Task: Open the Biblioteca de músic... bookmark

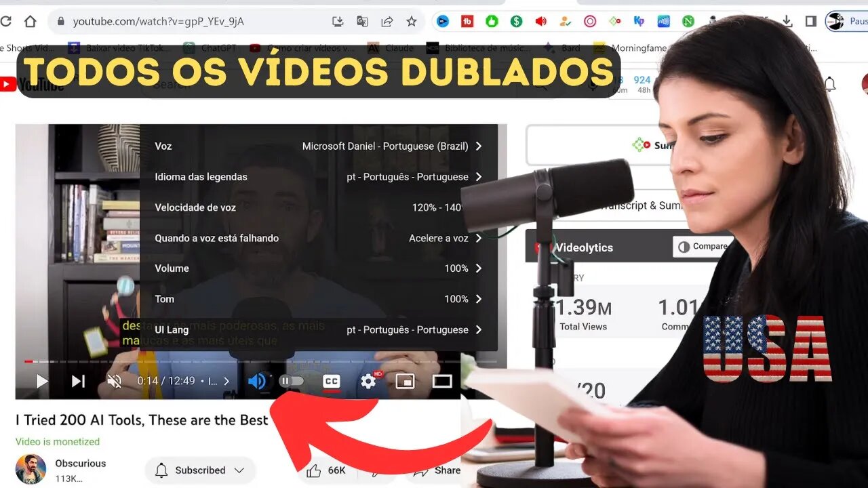Action: coord(479,48)
